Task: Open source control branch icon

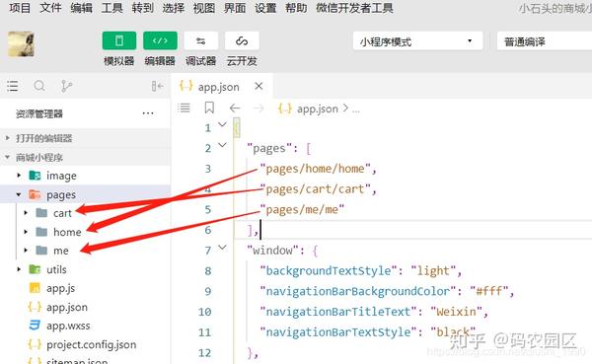Action: (x=66, y=86)
